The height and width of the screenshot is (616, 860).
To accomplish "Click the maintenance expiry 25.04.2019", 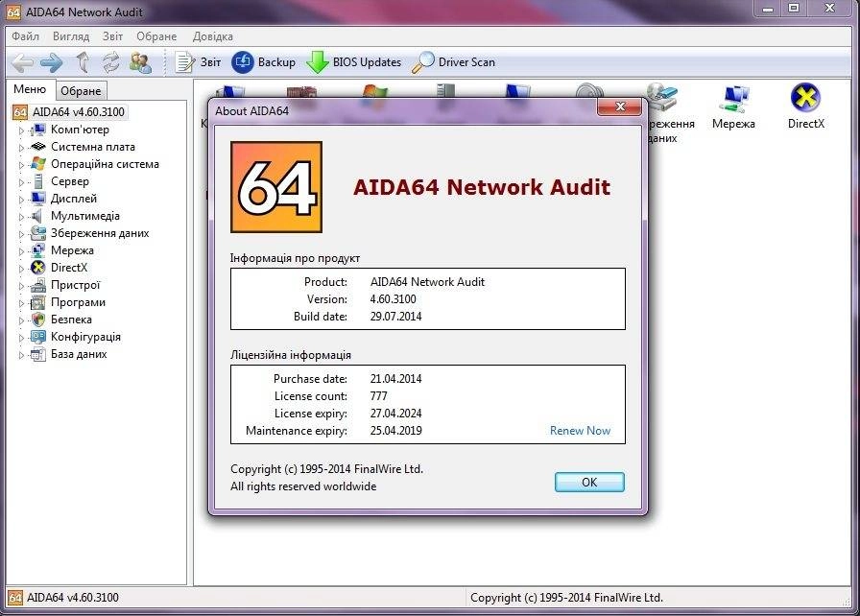I will (396, 431).
